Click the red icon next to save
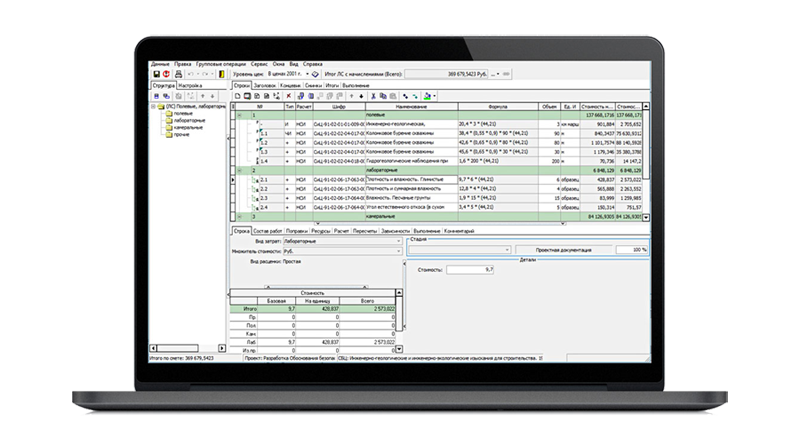This screenshot has width=800, height=430. point(166,73)
